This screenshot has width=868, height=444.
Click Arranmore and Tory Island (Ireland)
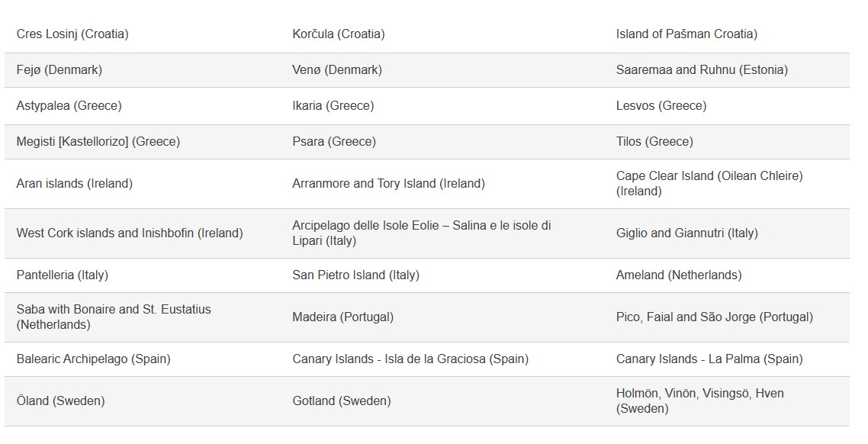[388, 184]
